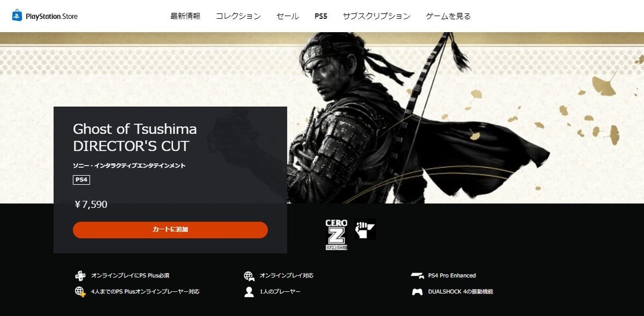Open the 最新情報 menu

coord(186,16)
